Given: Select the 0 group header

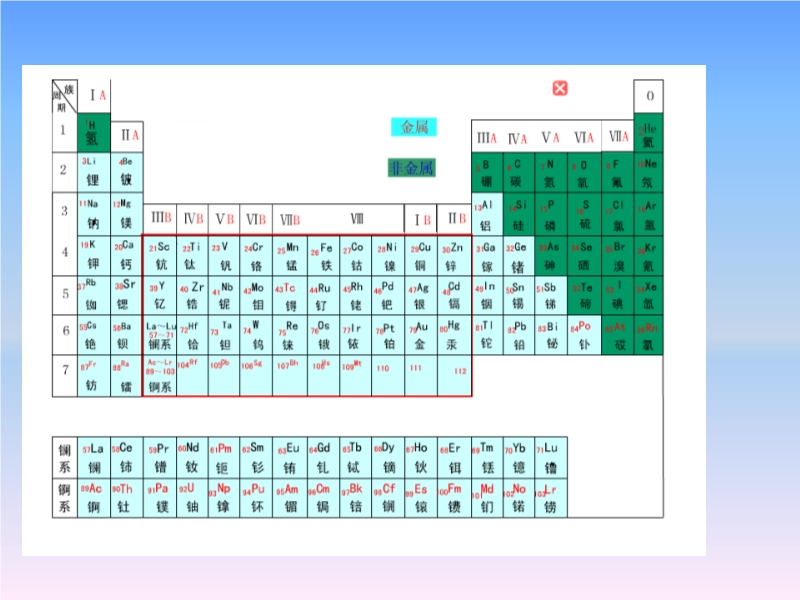Looking at the screenshot, I should click(x=649, y=96).
